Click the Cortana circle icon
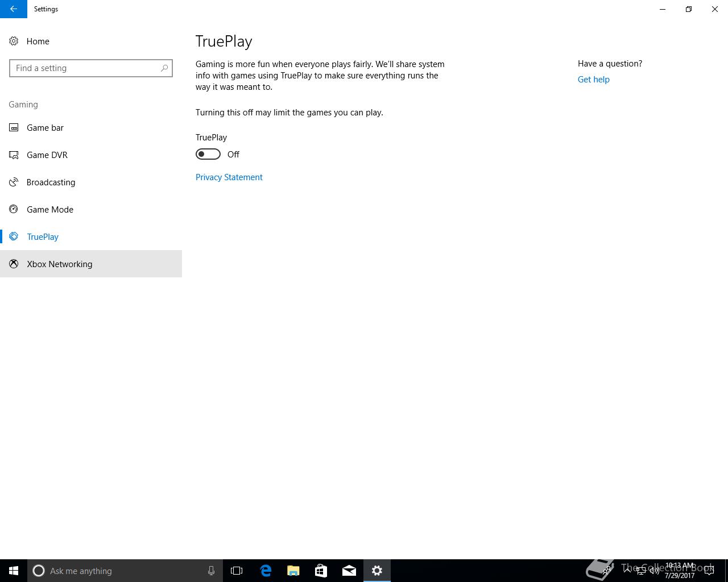 pyautogui.click(x=39, y=571)
